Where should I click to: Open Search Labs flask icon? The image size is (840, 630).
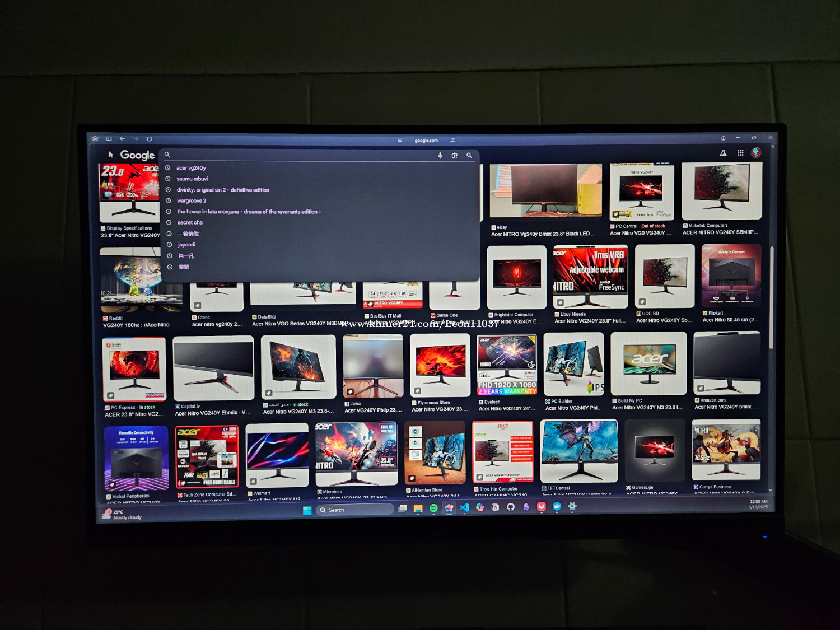pyautogui.click(x=723, y=153)
